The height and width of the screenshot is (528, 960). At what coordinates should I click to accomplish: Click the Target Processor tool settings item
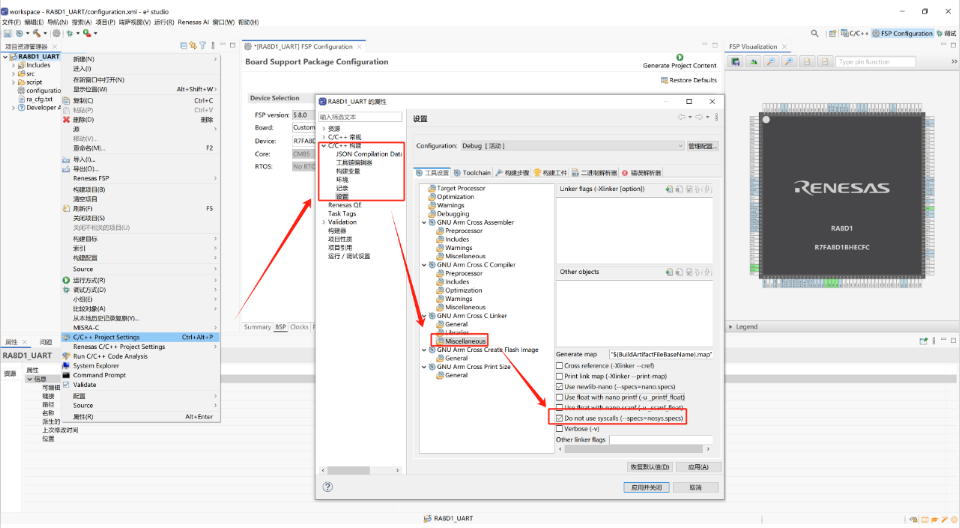(460, 189)
